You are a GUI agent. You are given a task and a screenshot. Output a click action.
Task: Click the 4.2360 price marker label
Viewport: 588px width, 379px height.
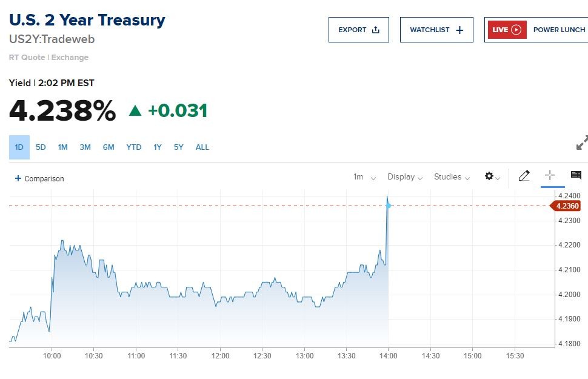pos(566,206)
